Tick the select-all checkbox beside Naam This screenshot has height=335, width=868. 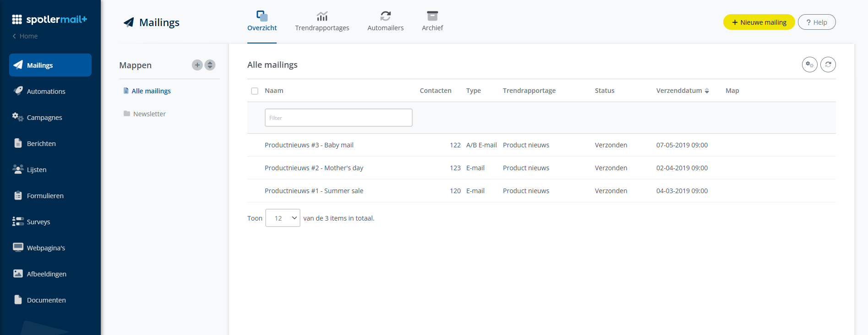click(255, 91)
